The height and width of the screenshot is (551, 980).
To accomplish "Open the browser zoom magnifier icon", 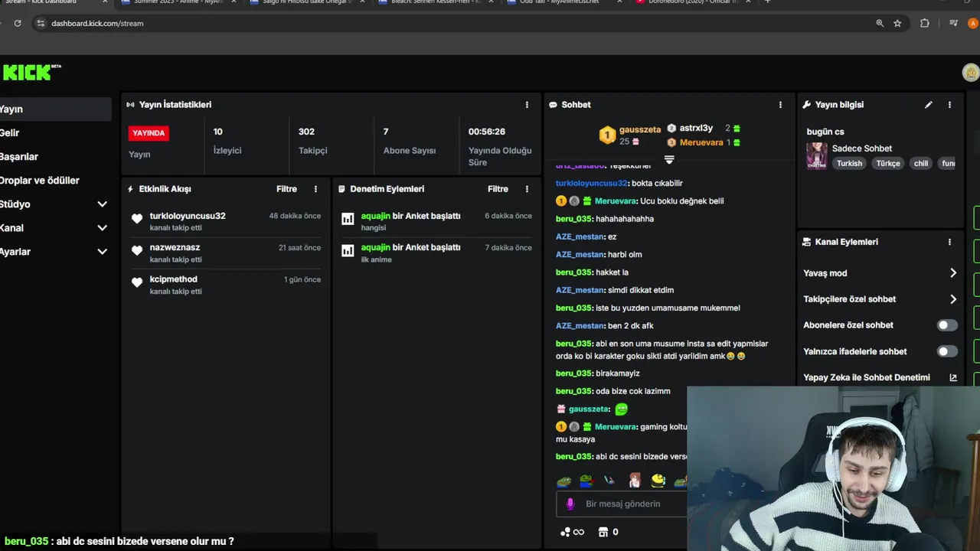I will point(880,23).
